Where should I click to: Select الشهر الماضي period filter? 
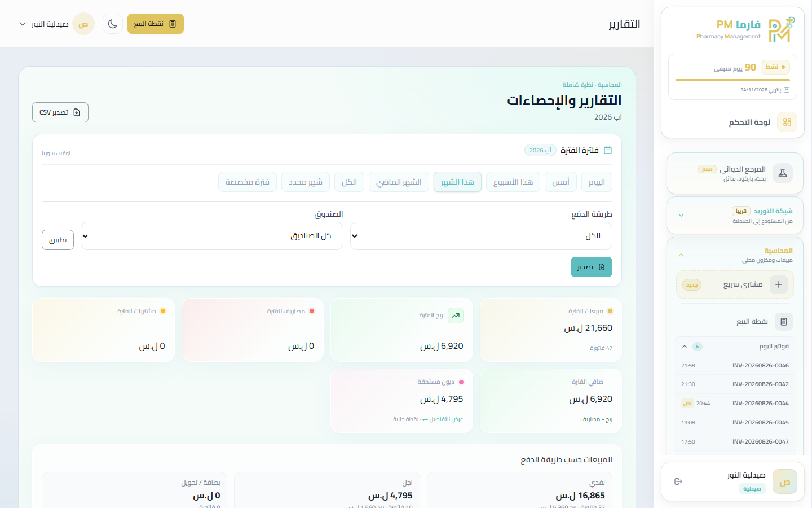coord(399,182)
